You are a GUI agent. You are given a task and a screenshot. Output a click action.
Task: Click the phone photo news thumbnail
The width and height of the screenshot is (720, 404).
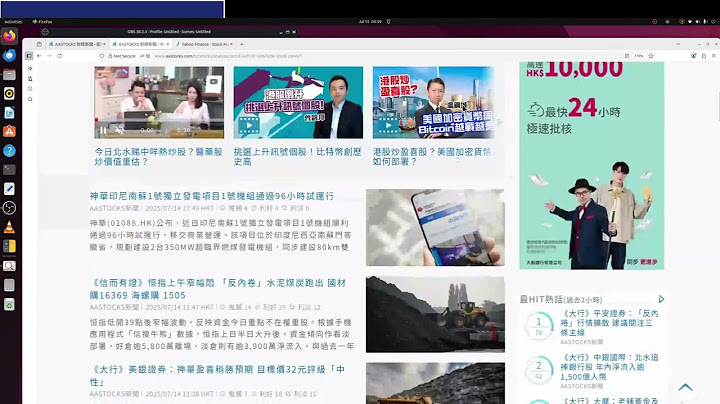pyautogui.click(x=435, y=228)
